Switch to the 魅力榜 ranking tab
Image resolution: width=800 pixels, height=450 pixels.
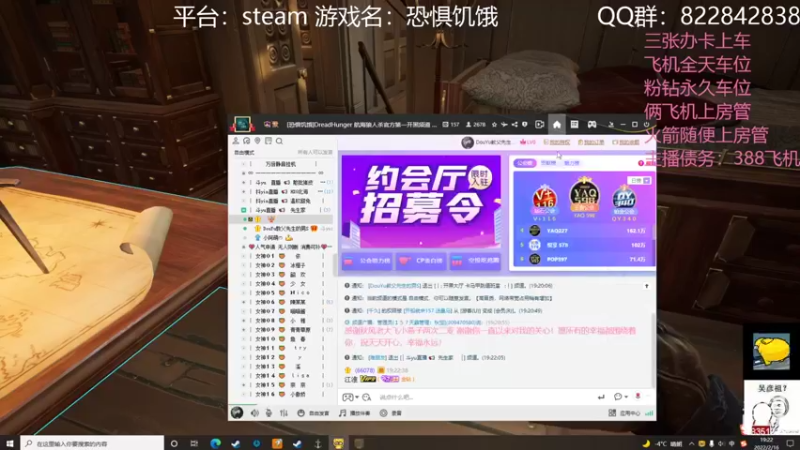572,163
